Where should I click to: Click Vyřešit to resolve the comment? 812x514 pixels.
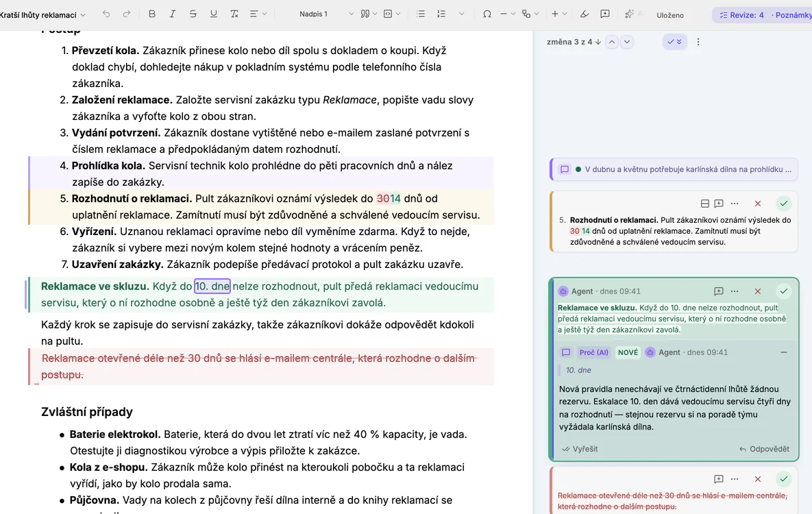click(x=580, y=449)
